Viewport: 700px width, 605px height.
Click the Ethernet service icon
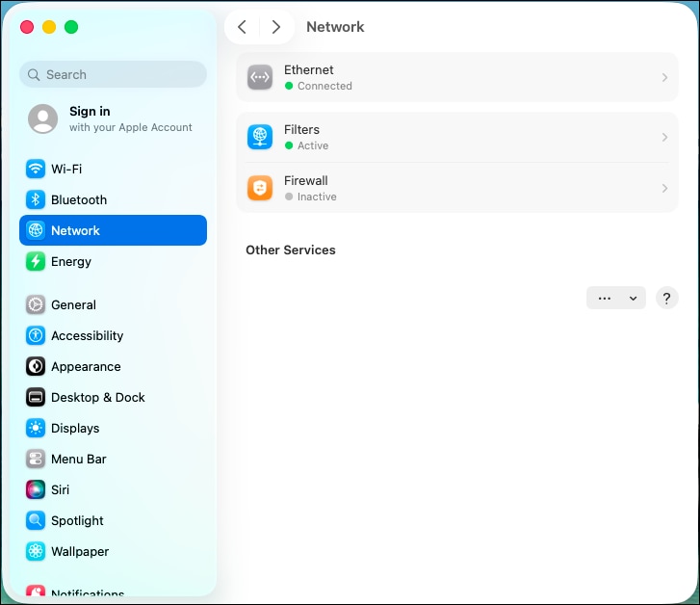(x=260, y=77)
